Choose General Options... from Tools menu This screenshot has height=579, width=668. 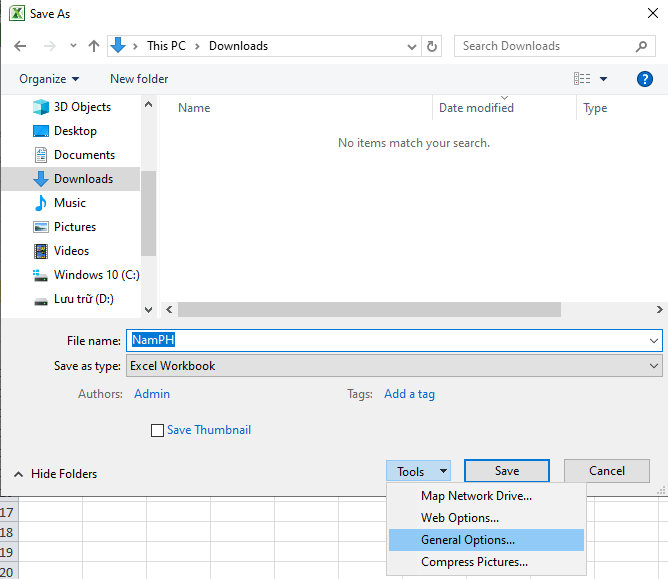(x=486, y=540)
